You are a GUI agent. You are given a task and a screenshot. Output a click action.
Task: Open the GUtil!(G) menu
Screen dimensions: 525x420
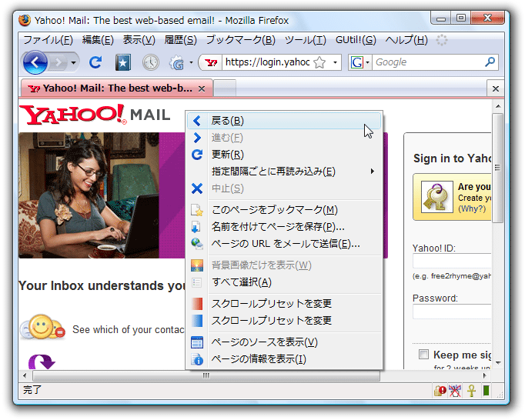[356, 40]
